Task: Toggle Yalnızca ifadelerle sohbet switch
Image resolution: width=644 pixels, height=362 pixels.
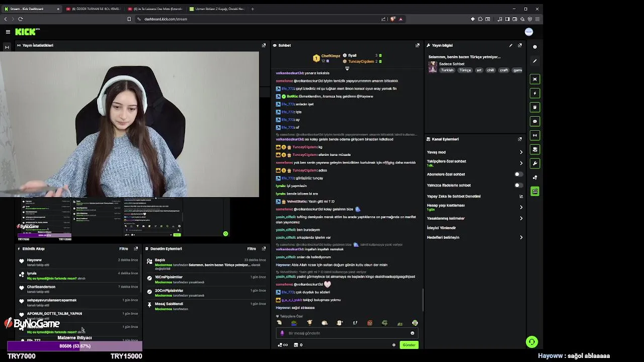Action: coord(518,185)
